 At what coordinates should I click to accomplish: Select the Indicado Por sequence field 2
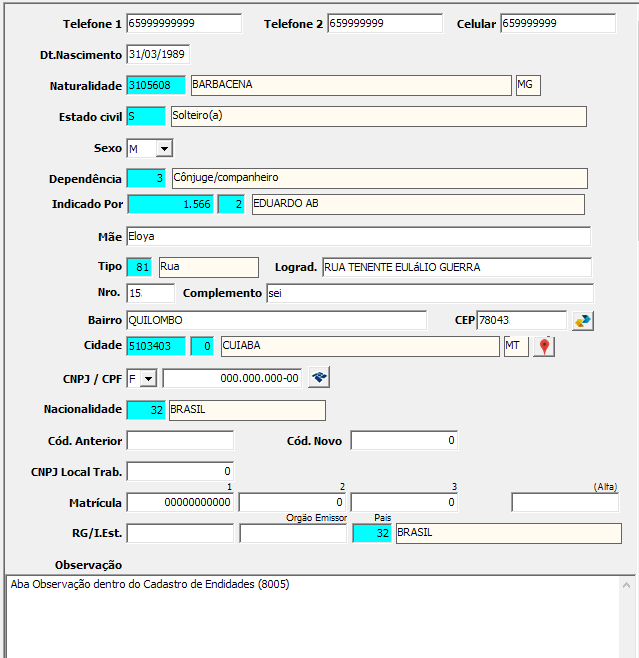[231, 204]
